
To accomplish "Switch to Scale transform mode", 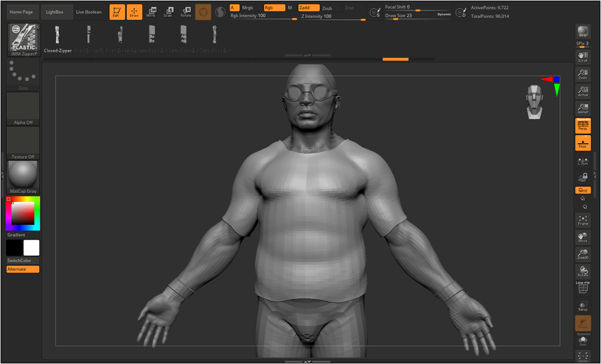I will pyautogui.click(x=168, y=12).
